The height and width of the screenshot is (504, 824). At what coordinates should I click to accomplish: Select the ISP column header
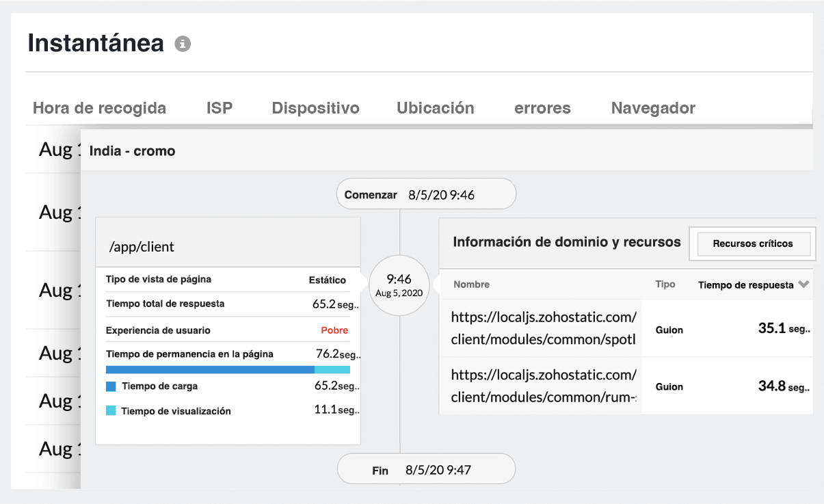(x=219, y=107)
